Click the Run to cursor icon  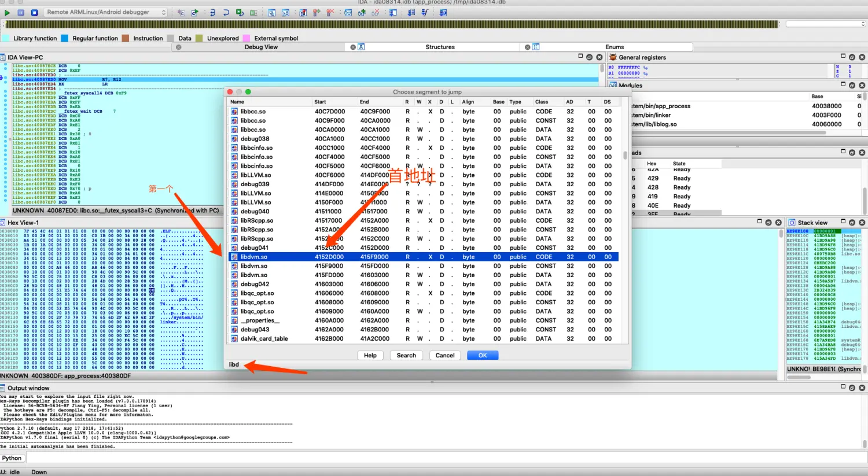[x=253, y=12]
